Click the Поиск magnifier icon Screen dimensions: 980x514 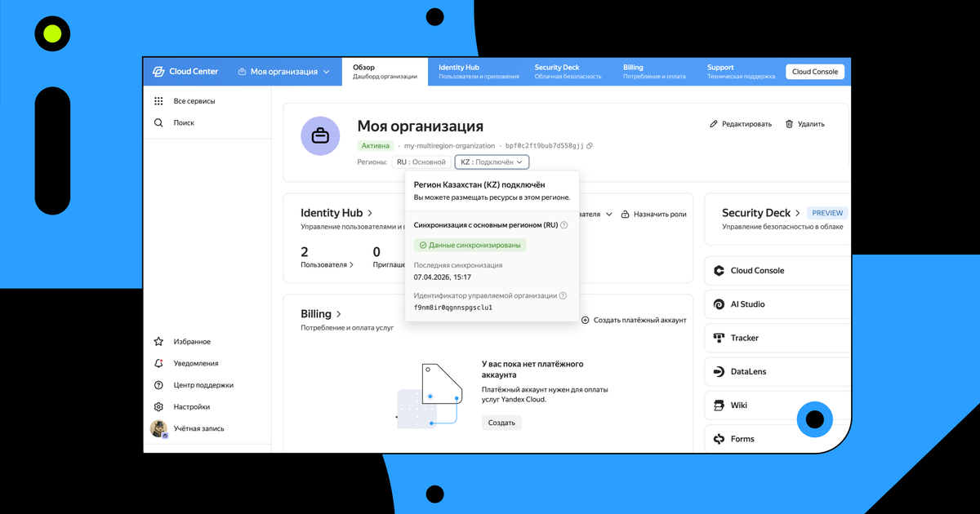tap(158, 122)
